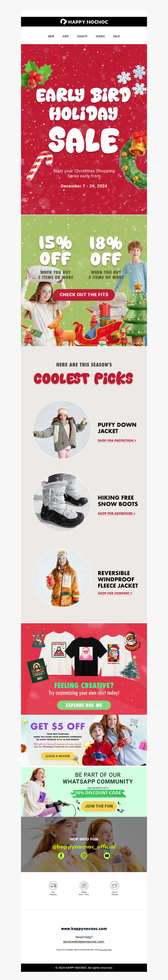This screenshot has width=168, height=980.
Task: Click the Secure Payment icon
Action: coord(115,886)
